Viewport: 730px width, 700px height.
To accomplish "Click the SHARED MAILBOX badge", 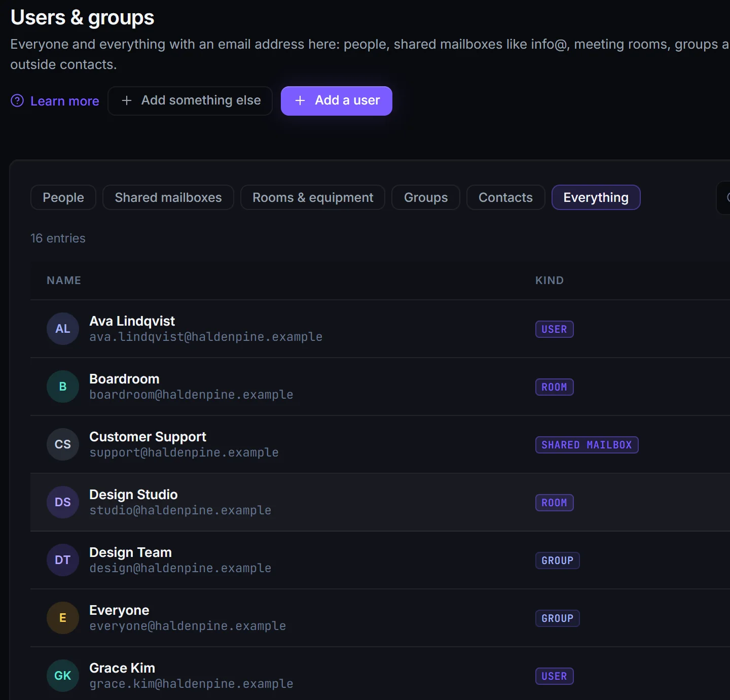I will [x=587, y=445].
